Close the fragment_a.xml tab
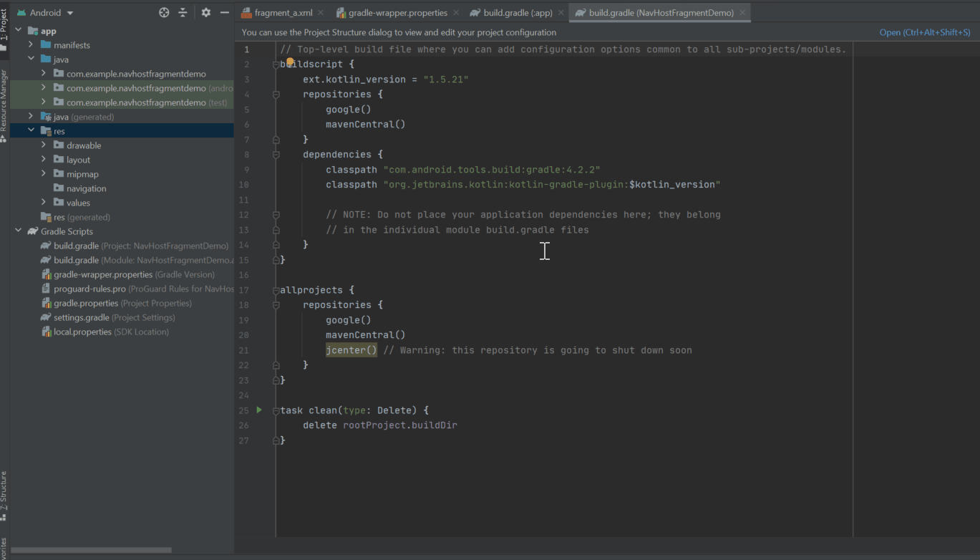Viewport: 980px width, 560px height. coord(320,13)
